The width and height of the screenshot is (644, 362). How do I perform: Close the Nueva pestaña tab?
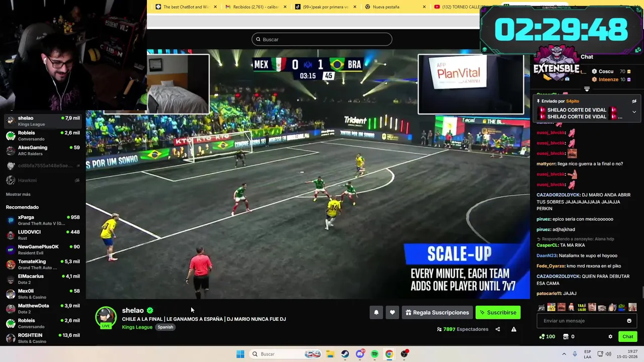click(x=424, y=7)
